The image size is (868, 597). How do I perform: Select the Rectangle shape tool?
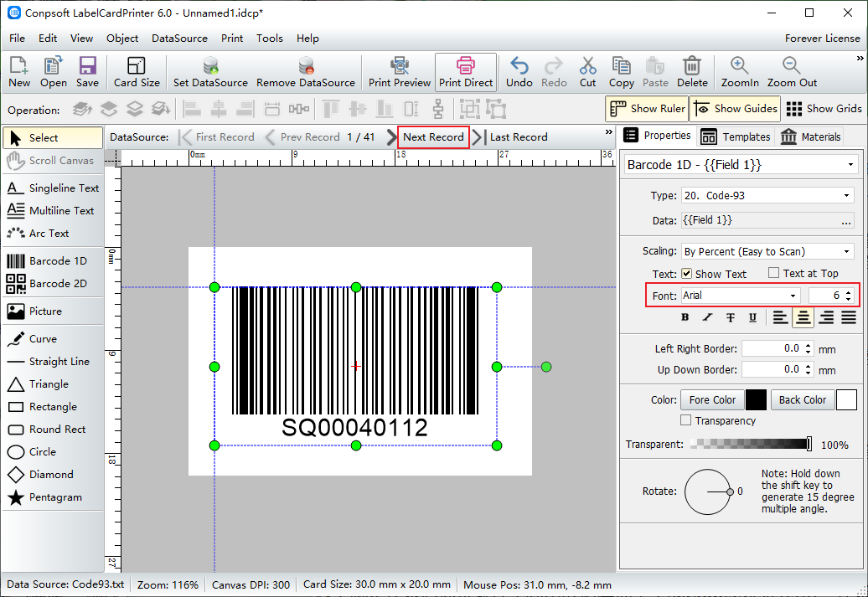coord(53,407)
